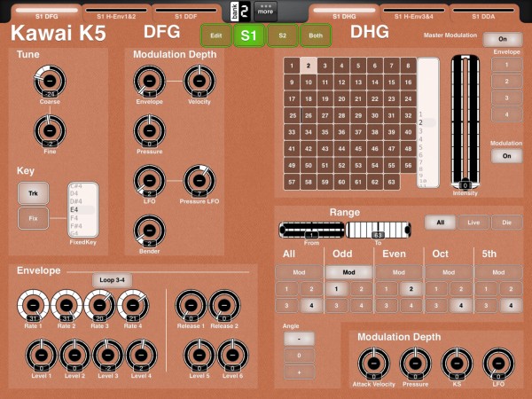Click the Loop 3-4 button
This screenshot has width=532, height=399.
(112, 280)
